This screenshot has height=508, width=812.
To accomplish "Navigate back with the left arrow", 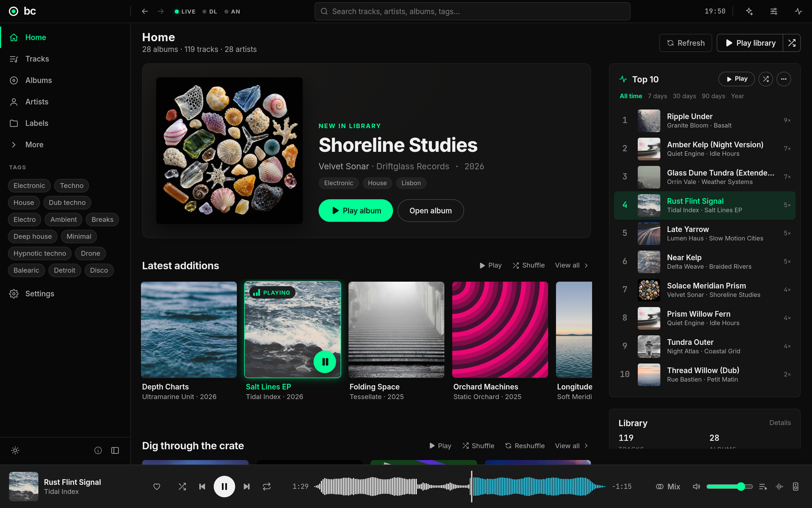I will coord(145,11).
